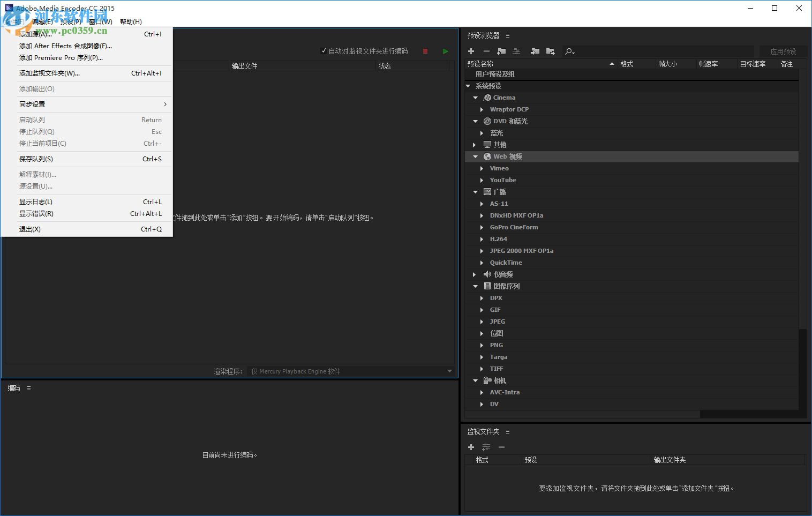The image size is (812, 516).
Task: Open preset search field via the magnifier
Action: point(569,51)
